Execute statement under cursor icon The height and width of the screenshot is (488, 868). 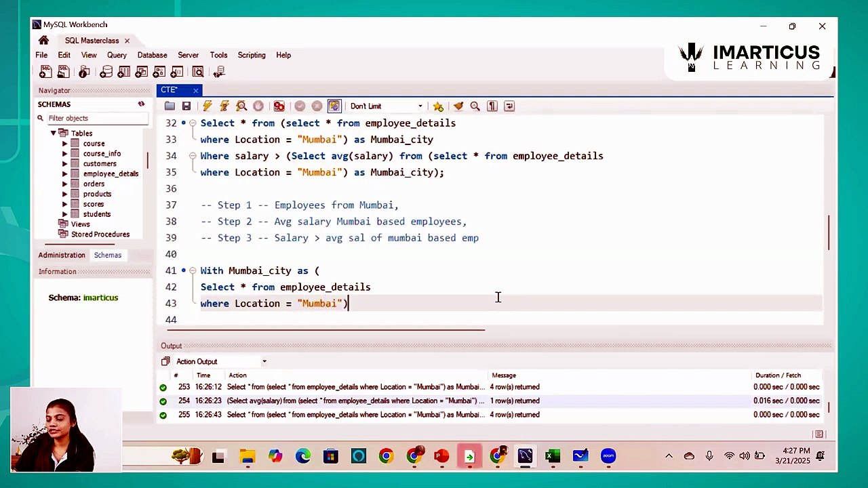(x=224, y=106)
